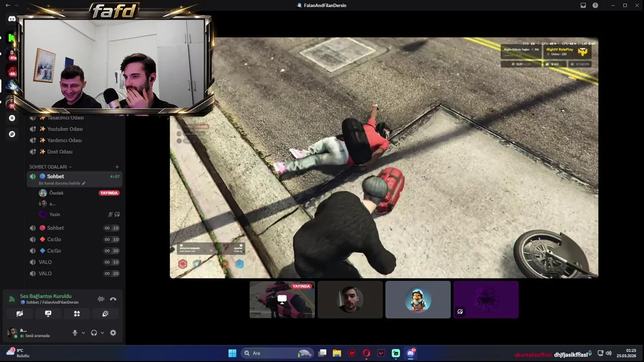644x362 pixels.
Task: Open the Activities launcher button
Action: (x=77, y=313)
